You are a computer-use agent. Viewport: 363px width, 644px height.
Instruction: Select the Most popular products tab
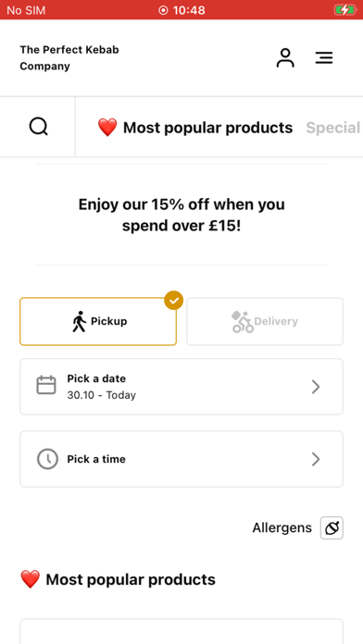point(195,128)
